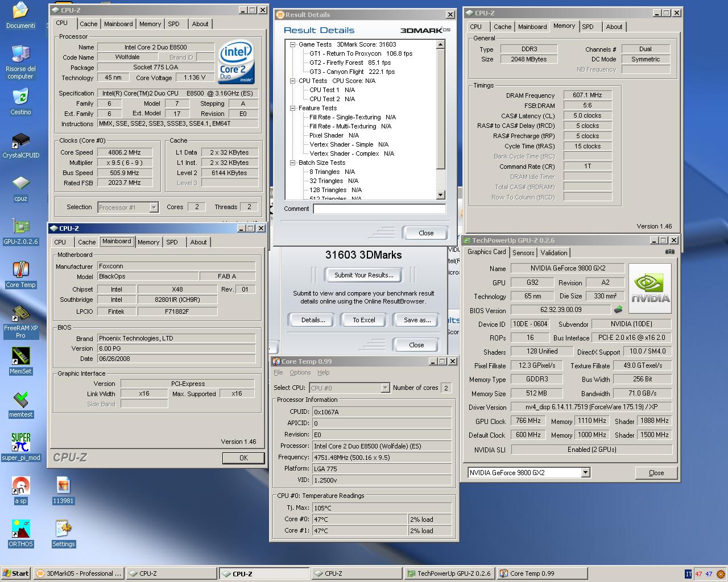Switch to Cache tab in top-left CPU-Z
The width and height of the screenshot is (728, 582).
(x=88, y=24)
